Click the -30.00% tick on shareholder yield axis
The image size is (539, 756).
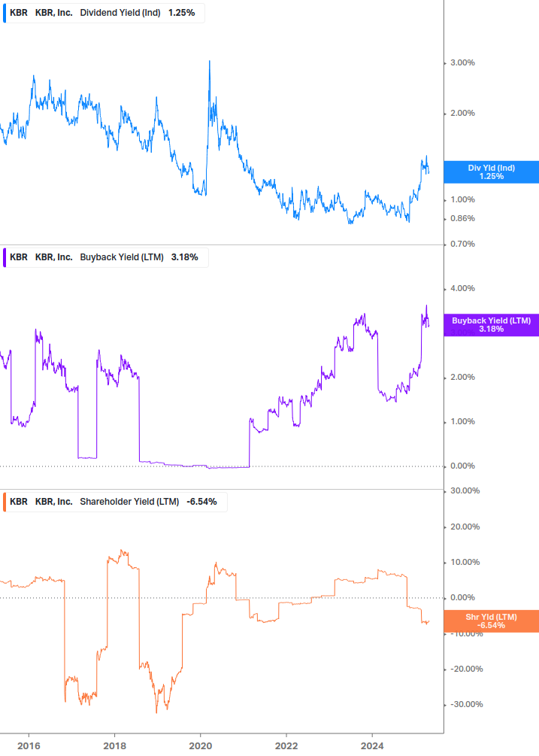(x=466, y=704)
